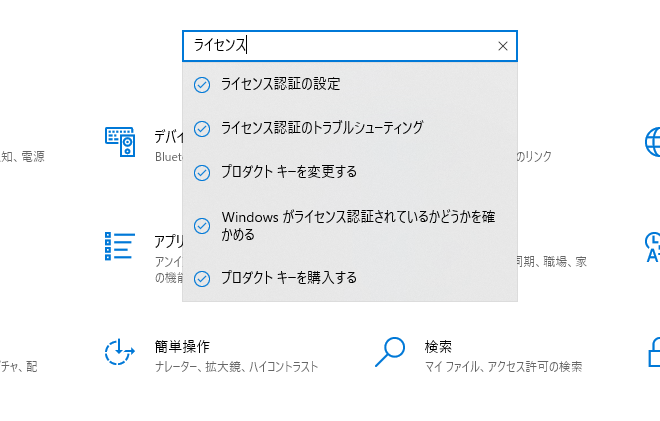Screen dimensions: 660x421
Task: Open the Devices keyboard-speaker icon
Action: pos(120,142)
